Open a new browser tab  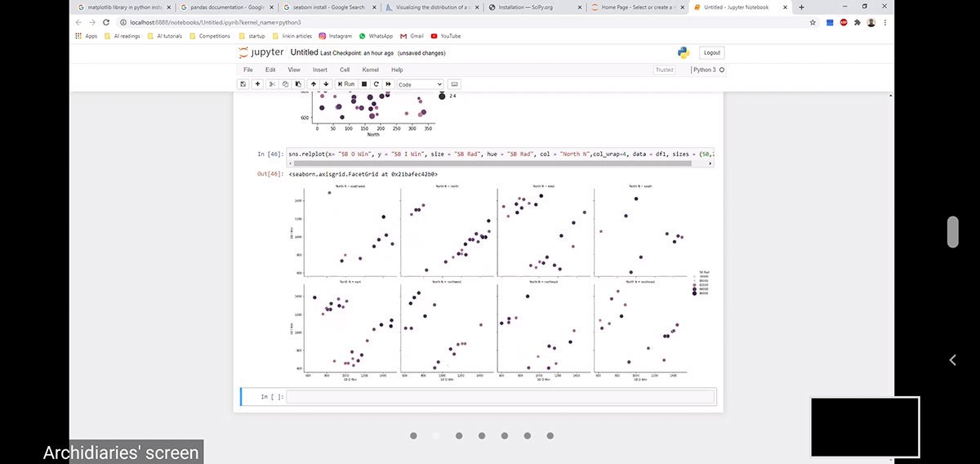pyautogui.click(x=801, y=7)
